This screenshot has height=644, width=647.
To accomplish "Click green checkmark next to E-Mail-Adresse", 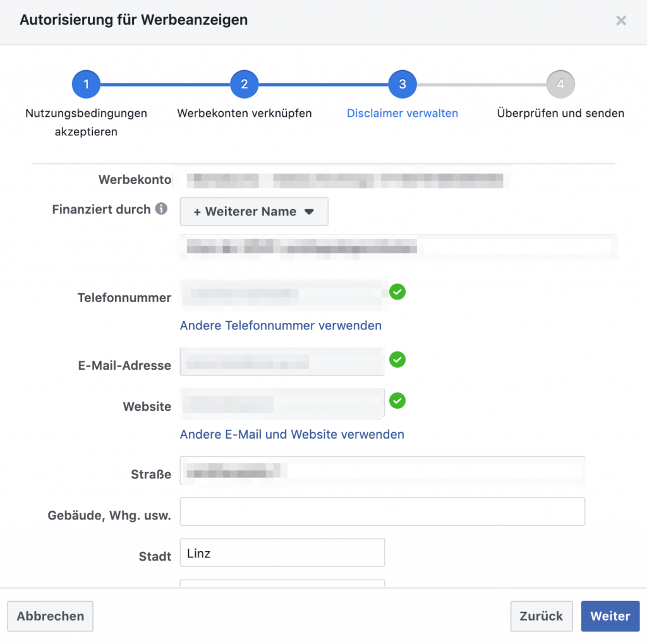I will [x=397, y=360].
